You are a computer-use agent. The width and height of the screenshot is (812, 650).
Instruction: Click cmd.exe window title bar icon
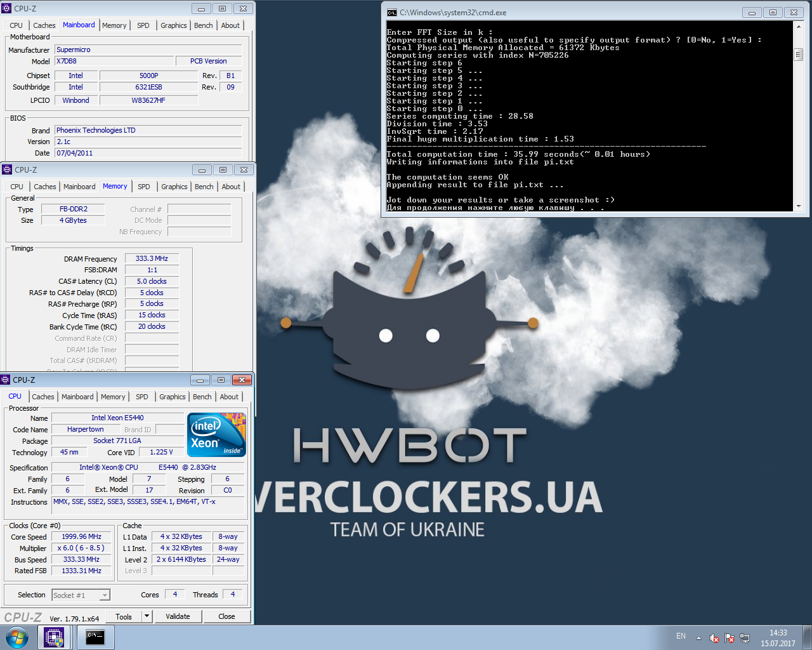tap(392, 12)
